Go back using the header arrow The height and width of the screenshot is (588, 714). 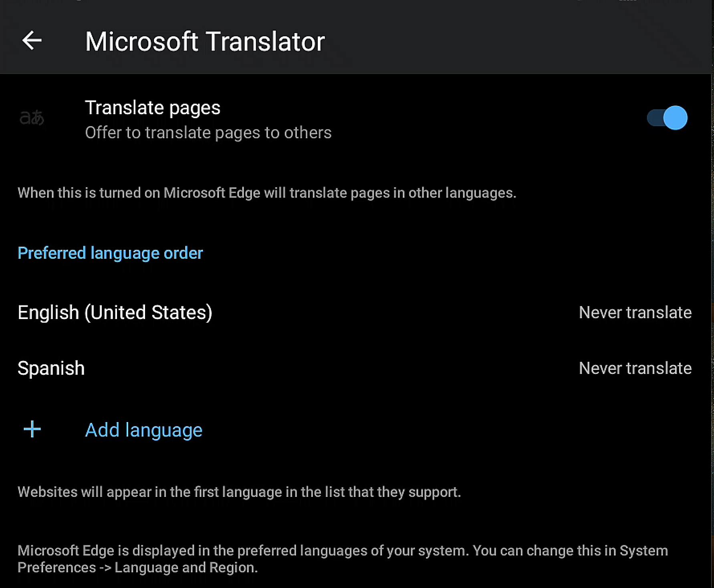pos(32,40)
